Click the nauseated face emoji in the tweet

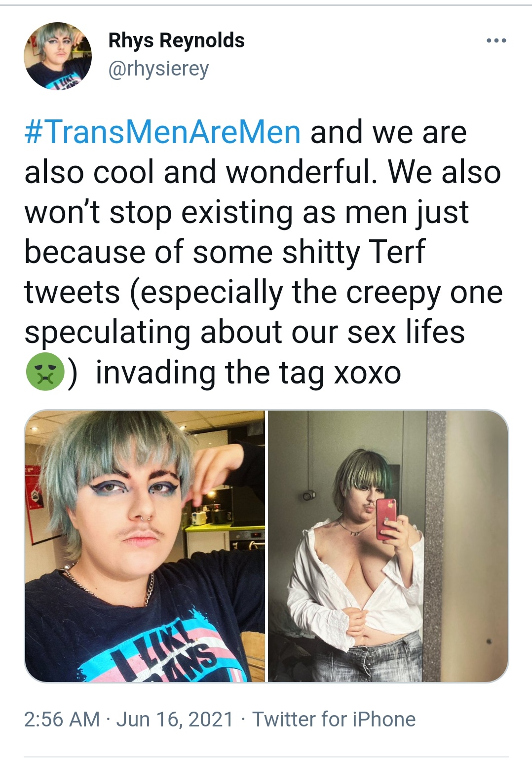tap(45, 372)
